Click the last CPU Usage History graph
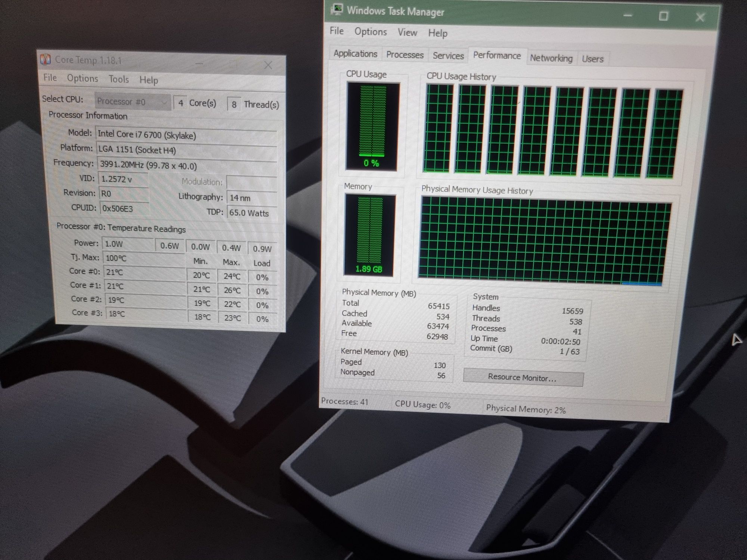 coord(665,134)
